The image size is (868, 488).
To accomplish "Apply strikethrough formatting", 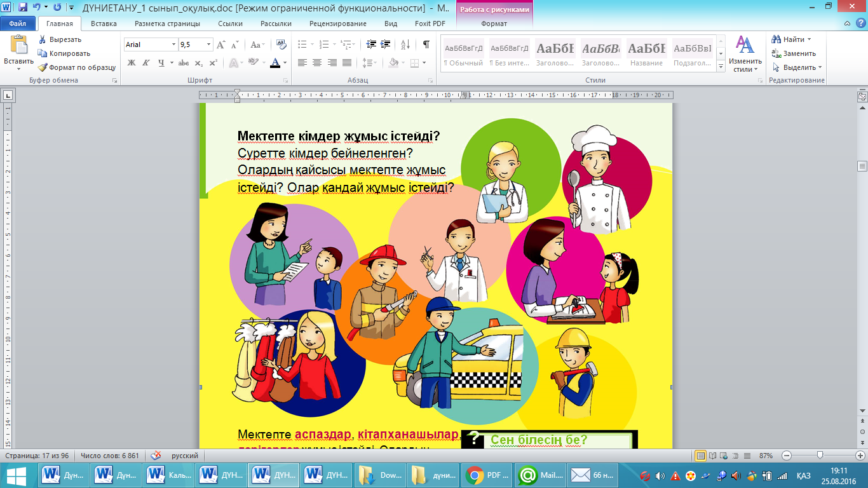I will [x=184, y=63].
